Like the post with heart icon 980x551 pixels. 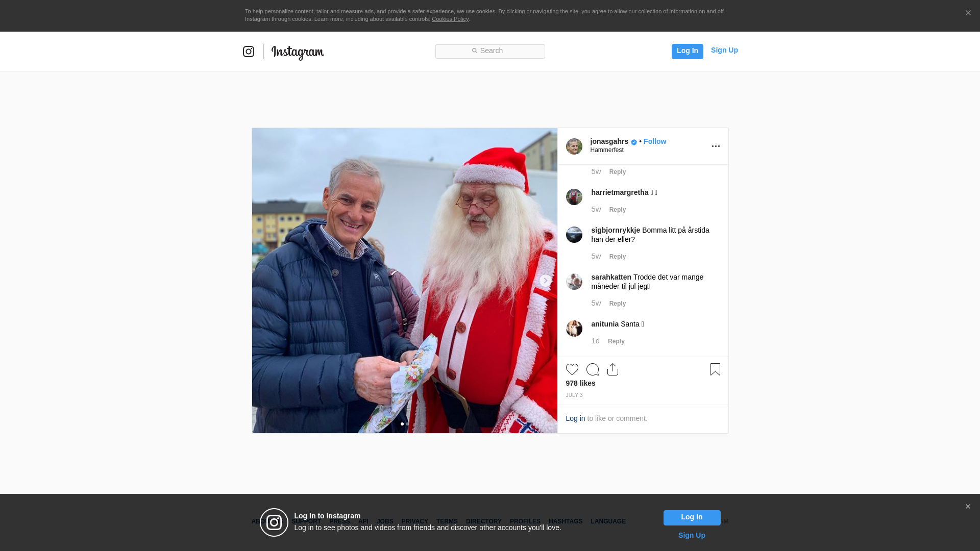click(x=572, y=369)
